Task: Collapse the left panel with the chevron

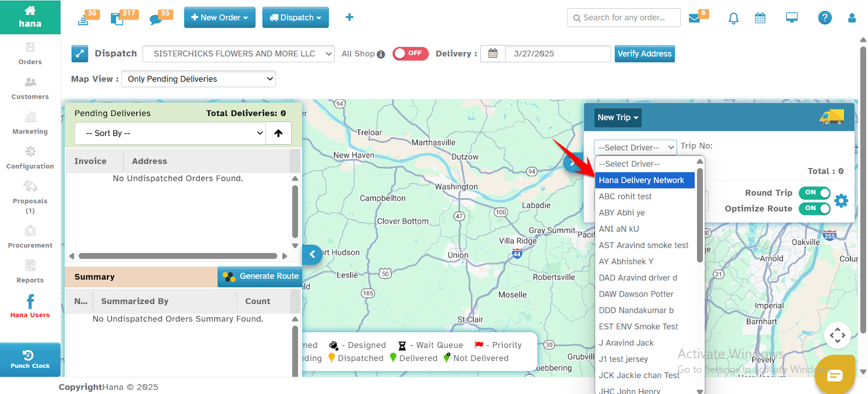Action: pos(312,254)
